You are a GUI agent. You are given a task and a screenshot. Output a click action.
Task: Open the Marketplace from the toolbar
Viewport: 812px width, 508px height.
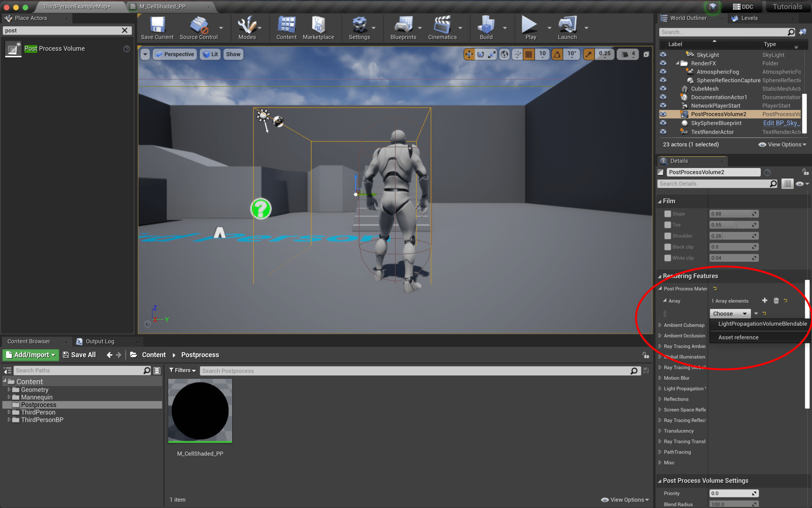318,27
